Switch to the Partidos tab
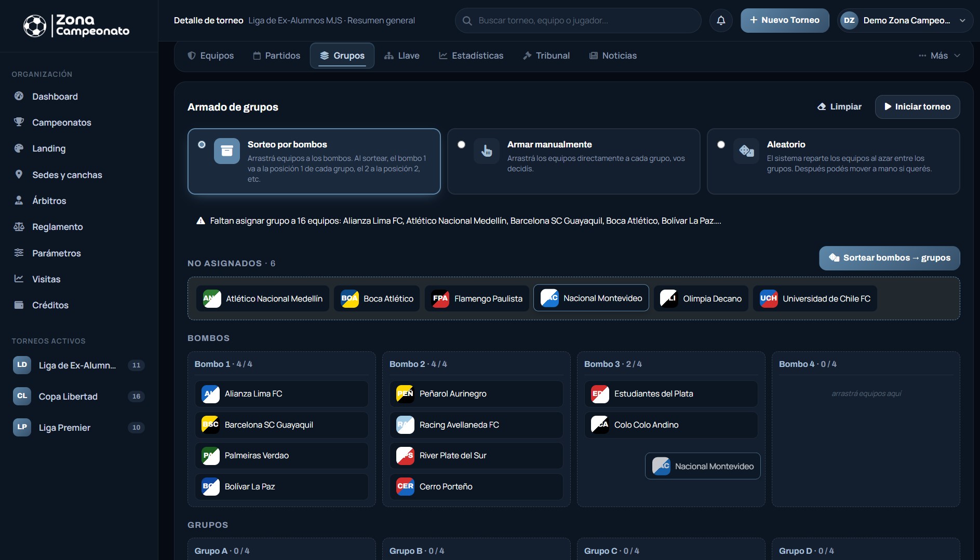980x560 pixels. coord(277,56)
